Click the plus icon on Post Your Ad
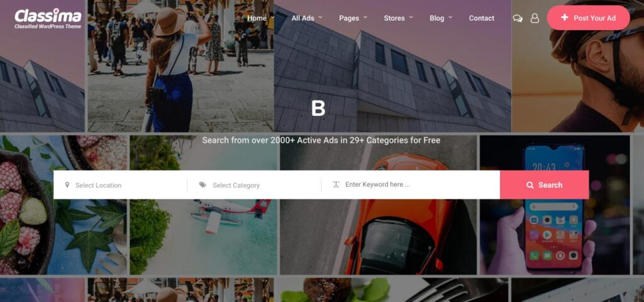The height and width of the screenshot is (302, 644). [564, 17]
